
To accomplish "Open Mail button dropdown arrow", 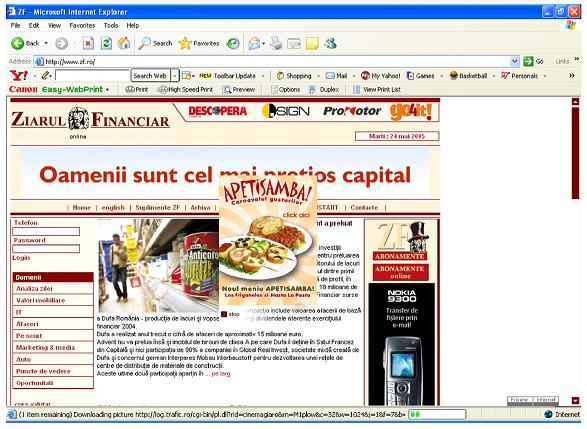I will tap(264, 44).
